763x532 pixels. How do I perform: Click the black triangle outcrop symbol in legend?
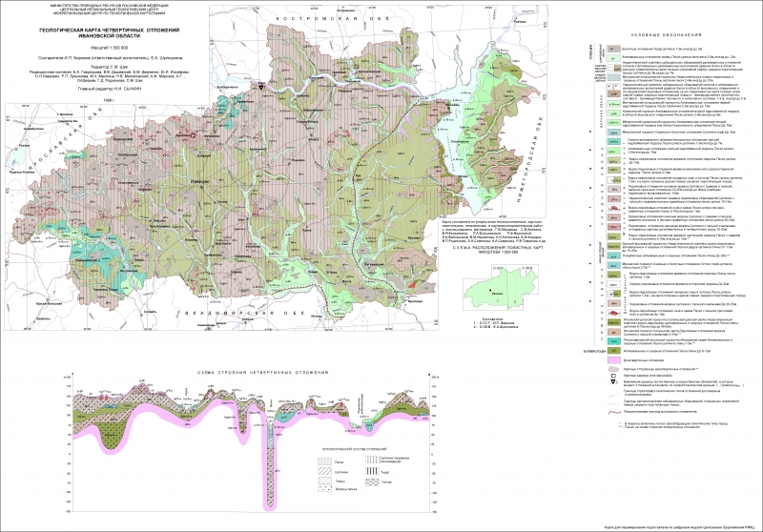tap(613, 381)
